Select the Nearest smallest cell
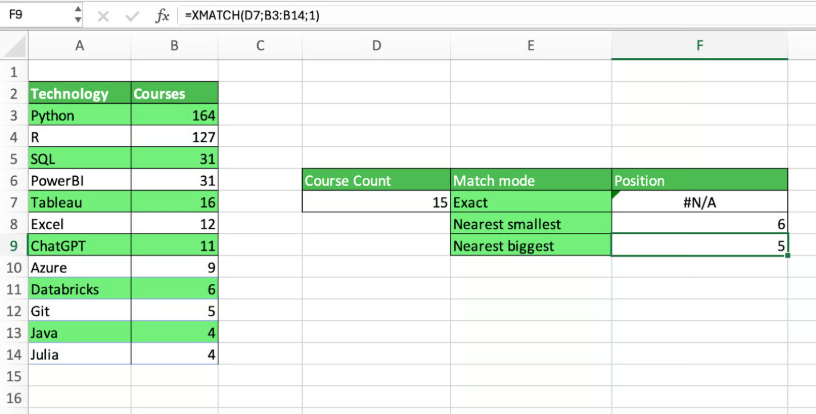816x414 pixels. pyautogui.click(x=530, y=224)
